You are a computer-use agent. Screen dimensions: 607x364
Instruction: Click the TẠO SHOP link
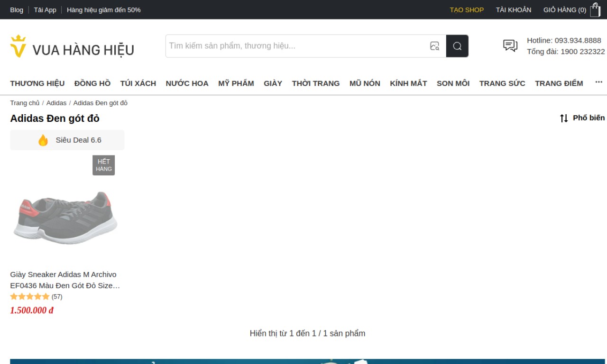[467, 9]
